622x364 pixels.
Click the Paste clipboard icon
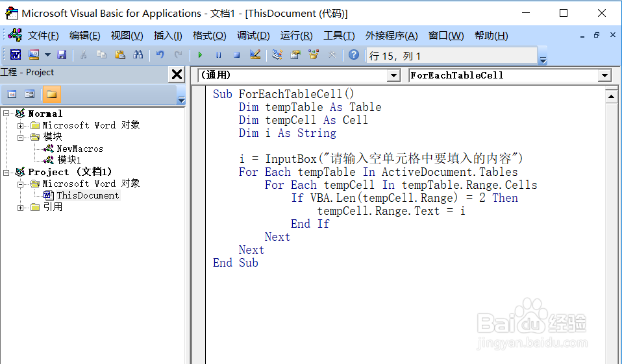(120, 55)
